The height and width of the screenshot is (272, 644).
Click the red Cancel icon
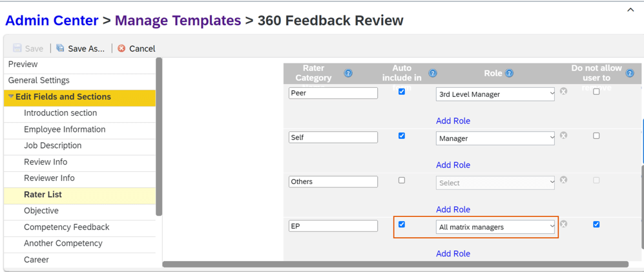click(121, 48)
